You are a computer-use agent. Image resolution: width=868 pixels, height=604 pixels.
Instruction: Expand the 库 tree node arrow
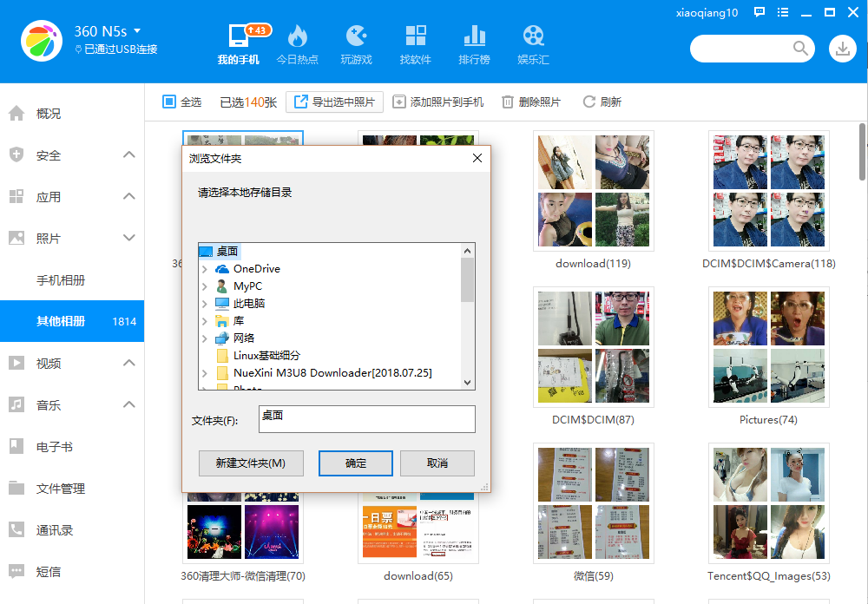(x=205, y=321)
